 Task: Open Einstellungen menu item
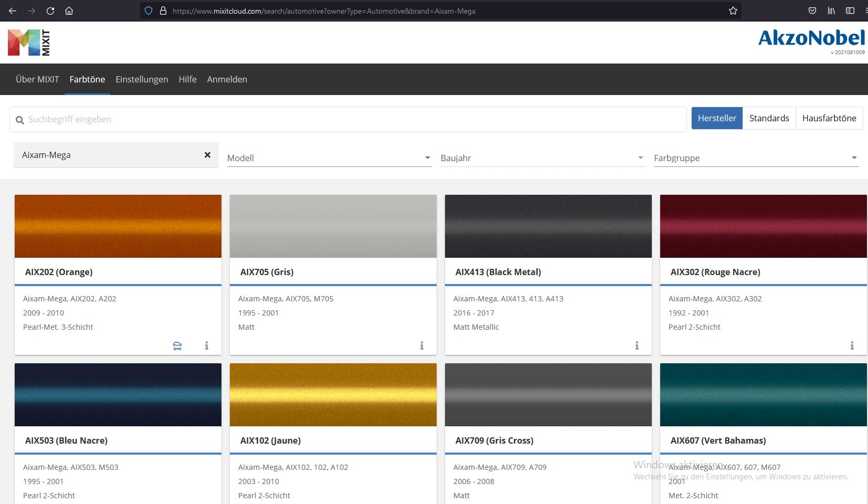point(142,79)
